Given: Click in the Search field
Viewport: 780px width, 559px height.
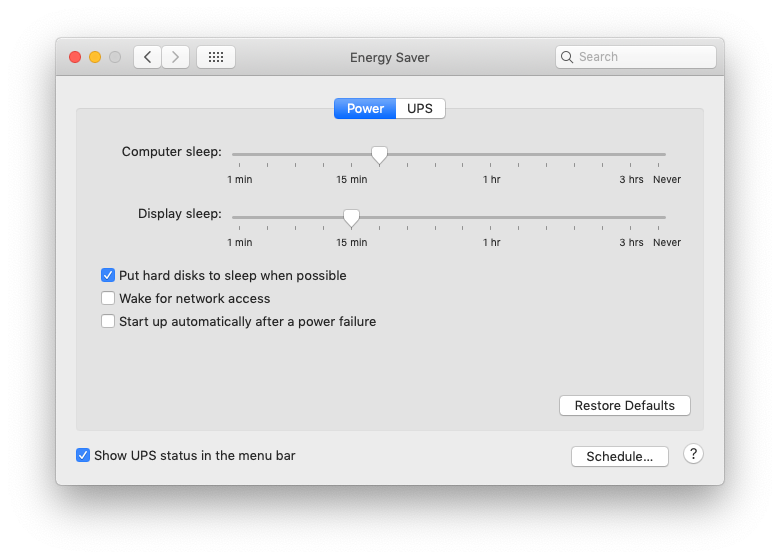Looking at the screenshot, I should 636,57.
